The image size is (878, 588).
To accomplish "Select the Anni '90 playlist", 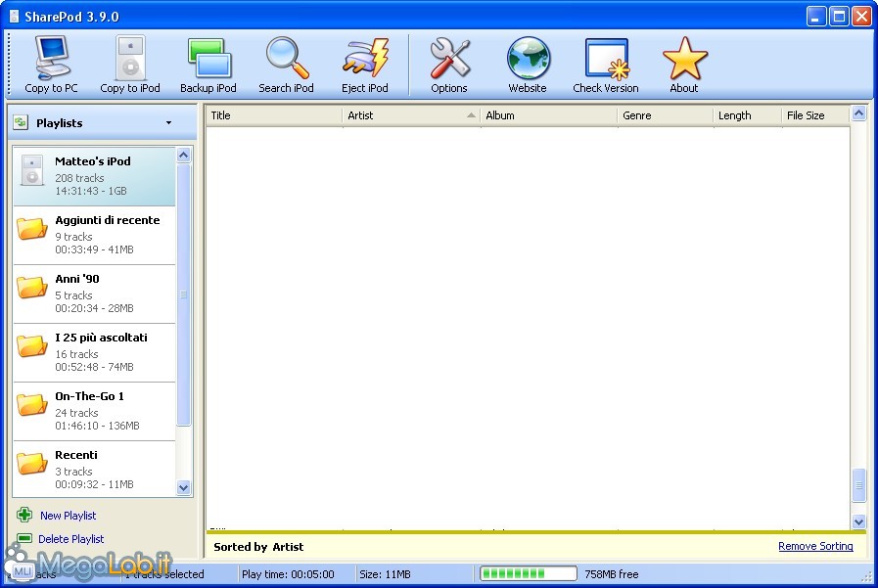I will (x=94, y=294).
